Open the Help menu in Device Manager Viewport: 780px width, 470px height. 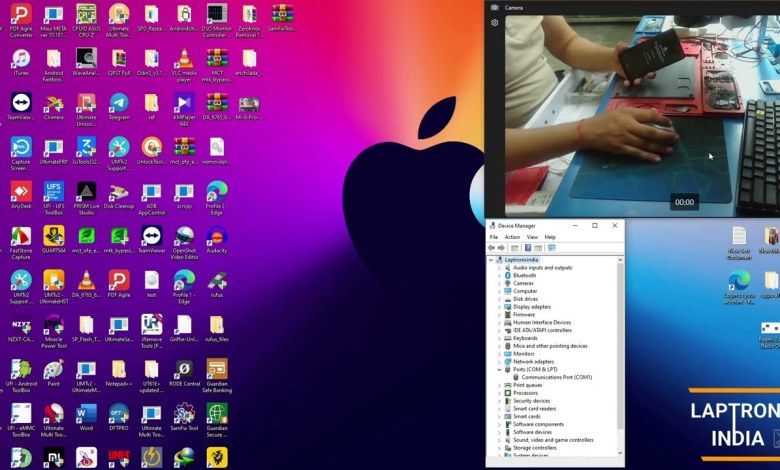point(550,237)
